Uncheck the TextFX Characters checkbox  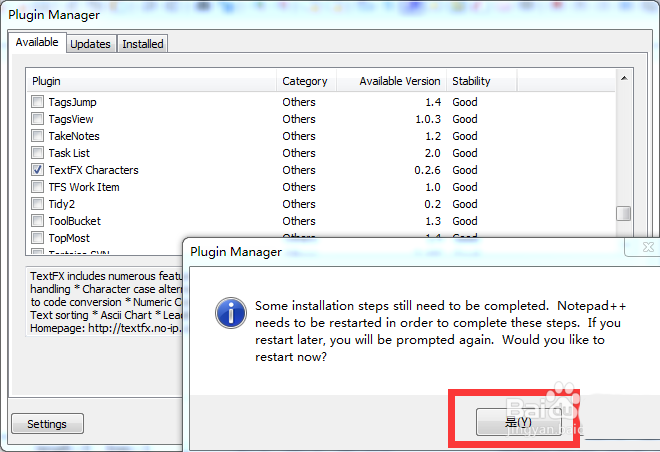click(x=37, y=170)
